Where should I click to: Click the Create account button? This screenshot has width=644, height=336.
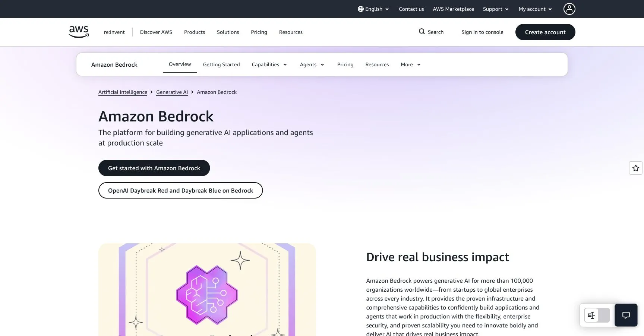545,32
